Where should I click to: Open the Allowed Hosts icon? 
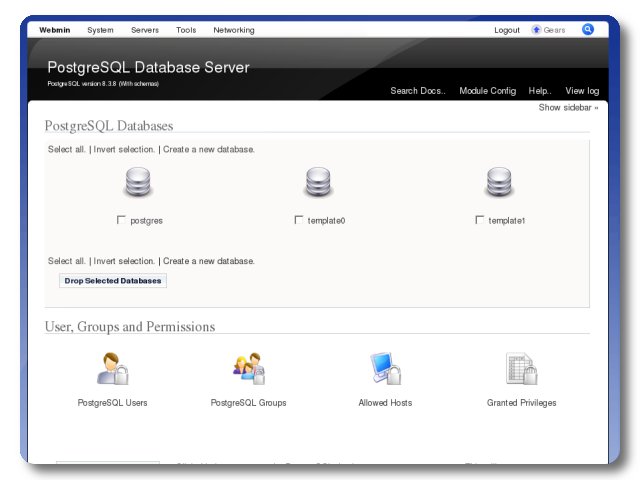pos(385,369)
